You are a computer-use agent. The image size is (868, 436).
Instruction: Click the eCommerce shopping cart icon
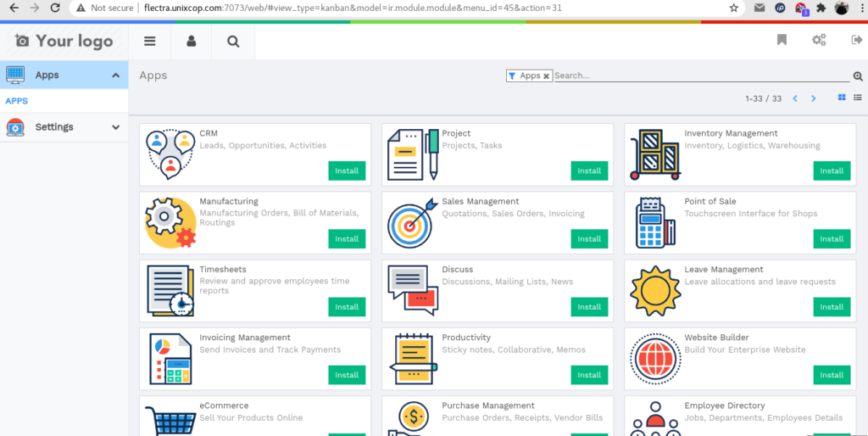pyautogui.click(x=170, y=421)
